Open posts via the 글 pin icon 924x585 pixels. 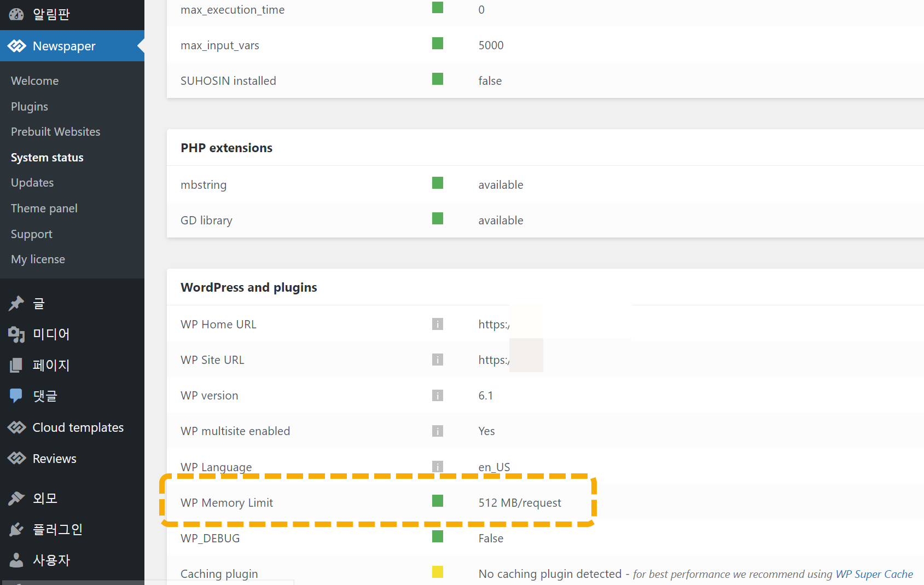coord(16,303)
